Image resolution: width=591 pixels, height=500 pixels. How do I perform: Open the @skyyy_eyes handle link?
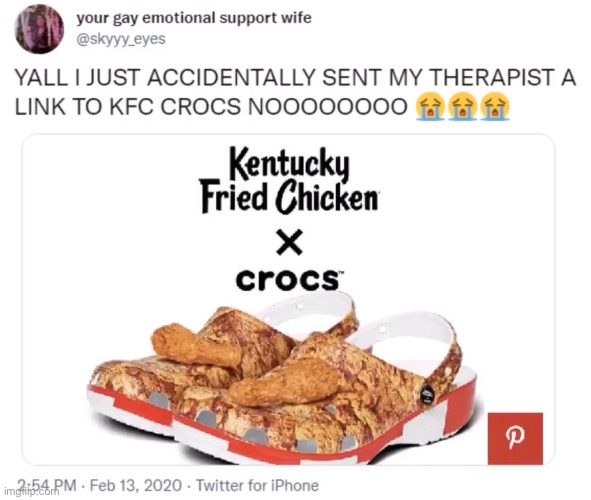[121, 39]
